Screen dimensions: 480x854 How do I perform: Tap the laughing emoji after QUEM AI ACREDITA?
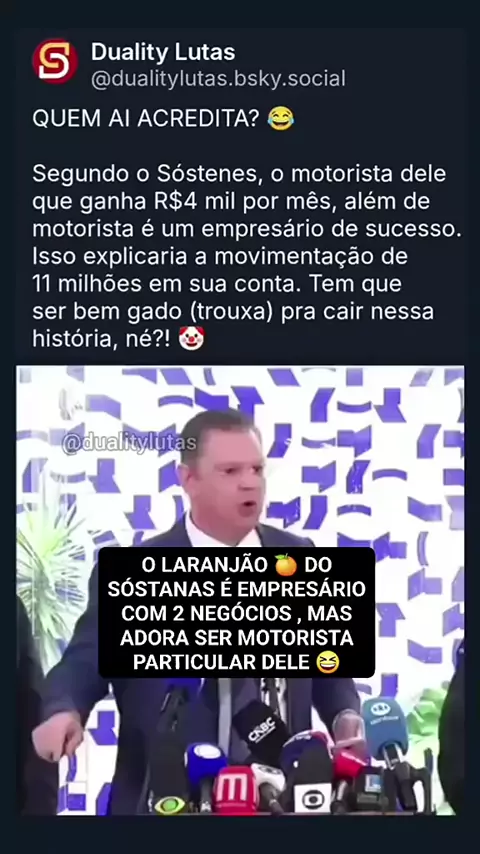tap(281, 119)
